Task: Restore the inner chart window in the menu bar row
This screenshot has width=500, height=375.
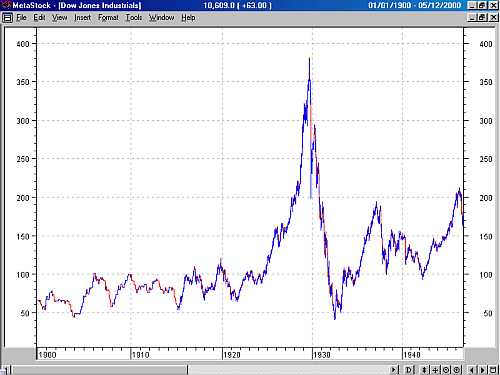Action: point(482,17)
